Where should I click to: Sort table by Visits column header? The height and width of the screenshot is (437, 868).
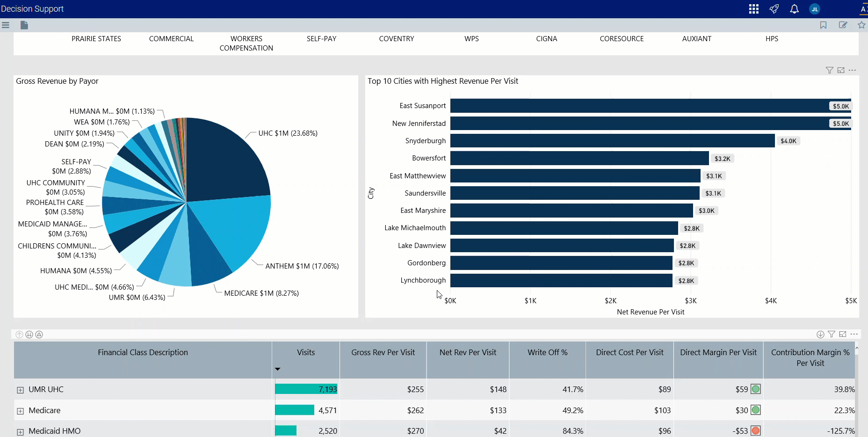[306, 353]
